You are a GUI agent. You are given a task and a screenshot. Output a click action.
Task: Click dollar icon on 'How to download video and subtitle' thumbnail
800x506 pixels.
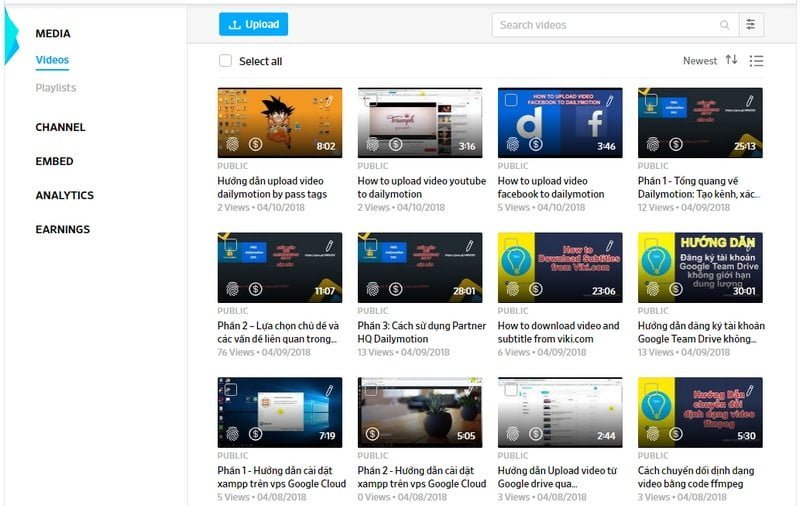point(536,289)
